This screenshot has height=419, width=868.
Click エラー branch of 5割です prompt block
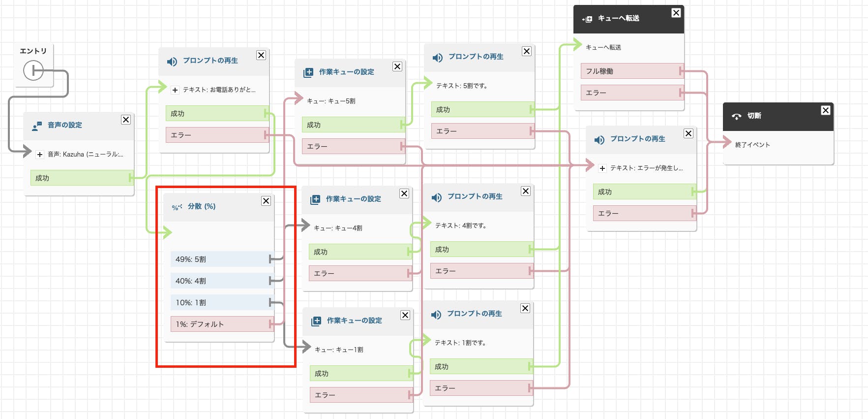pos(483,131)
